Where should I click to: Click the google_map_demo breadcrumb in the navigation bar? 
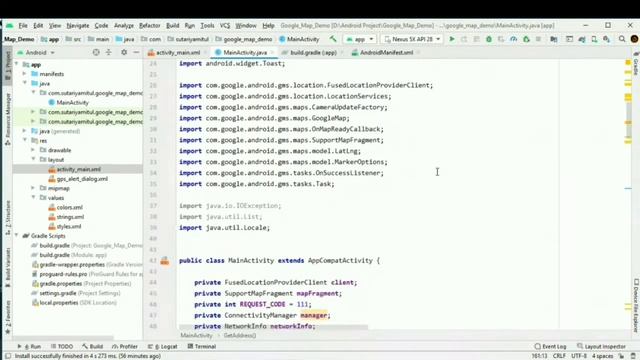(x=244, y=39)
